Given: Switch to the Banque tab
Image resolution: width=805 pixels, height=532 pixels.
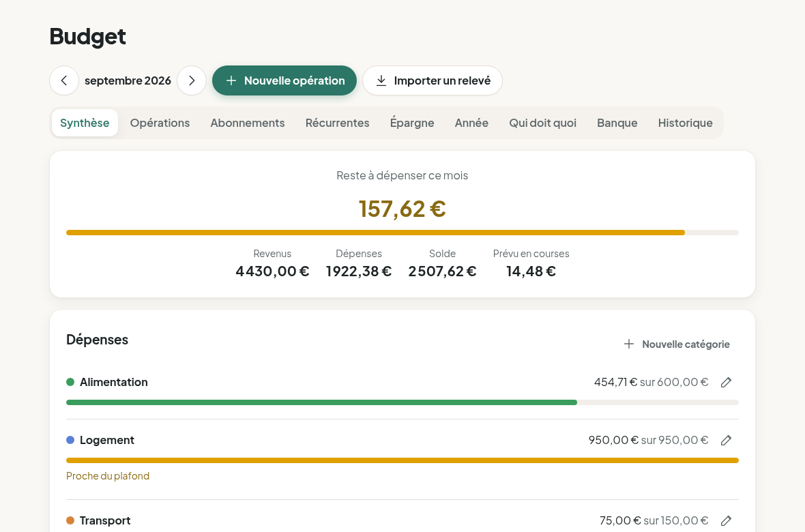Looking at the screenshot, I should 617,123.
